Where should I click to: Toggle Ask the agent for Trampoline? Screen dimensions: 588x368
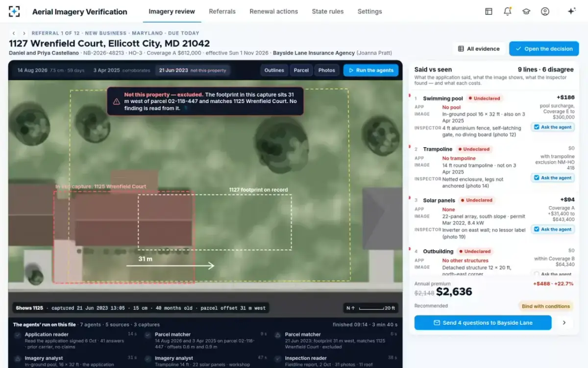(553, 178)
